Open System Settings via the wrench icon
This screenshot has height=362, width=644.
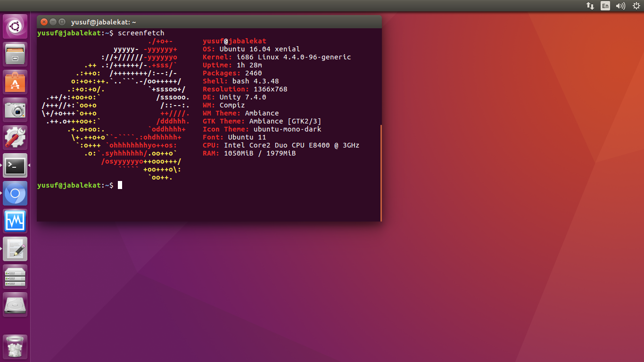15,137
